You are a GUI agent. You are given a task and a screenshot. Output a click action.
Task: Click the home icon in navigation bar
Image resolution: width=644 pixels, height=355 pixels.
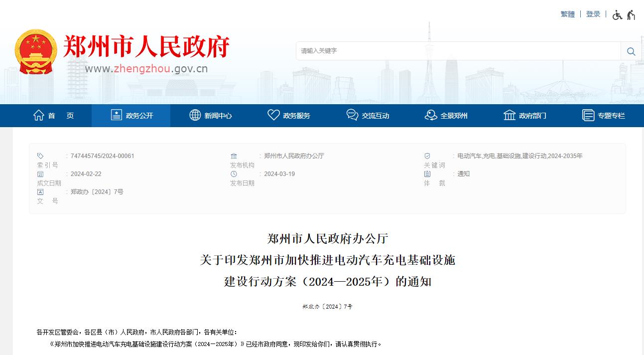coord(39,115)
